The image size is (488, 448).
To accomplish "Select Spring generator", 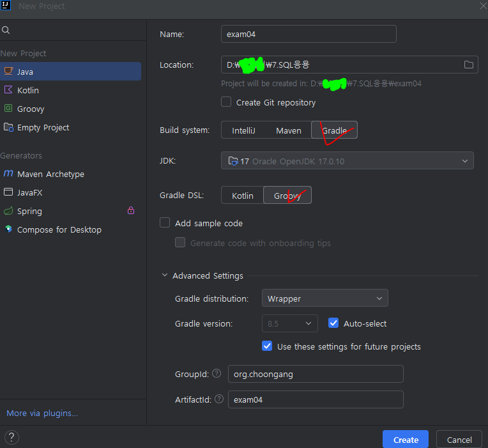I will (x=71, y=211).
